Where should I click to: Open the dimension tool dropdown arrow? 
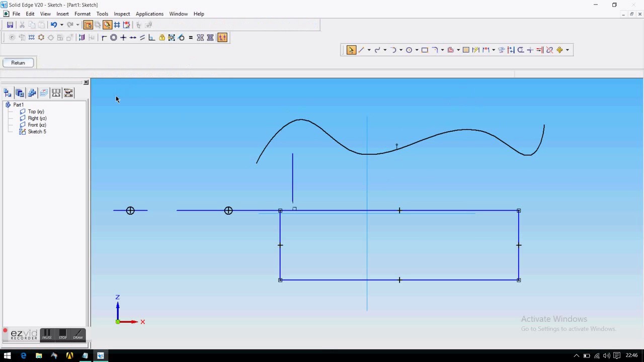[494, 50]
